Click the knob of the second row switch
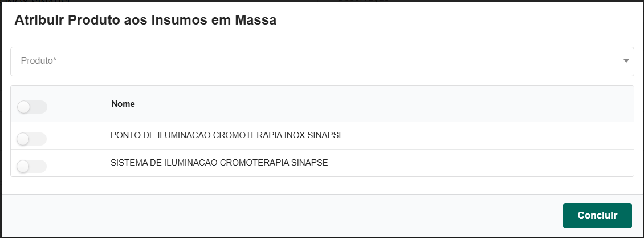 click(x=23, y=166)
